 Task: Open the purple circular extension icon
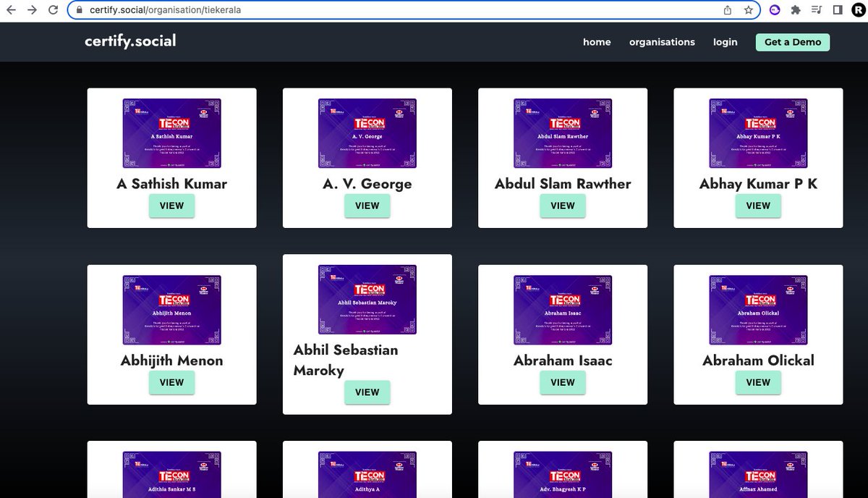775,10
